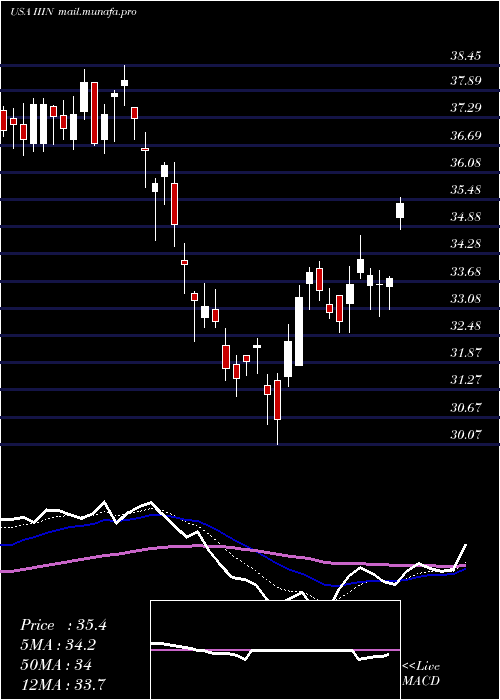Click the lowest red candlestick reaching 30.07
This screenshot has width=500, height=700.
(277, 400)
